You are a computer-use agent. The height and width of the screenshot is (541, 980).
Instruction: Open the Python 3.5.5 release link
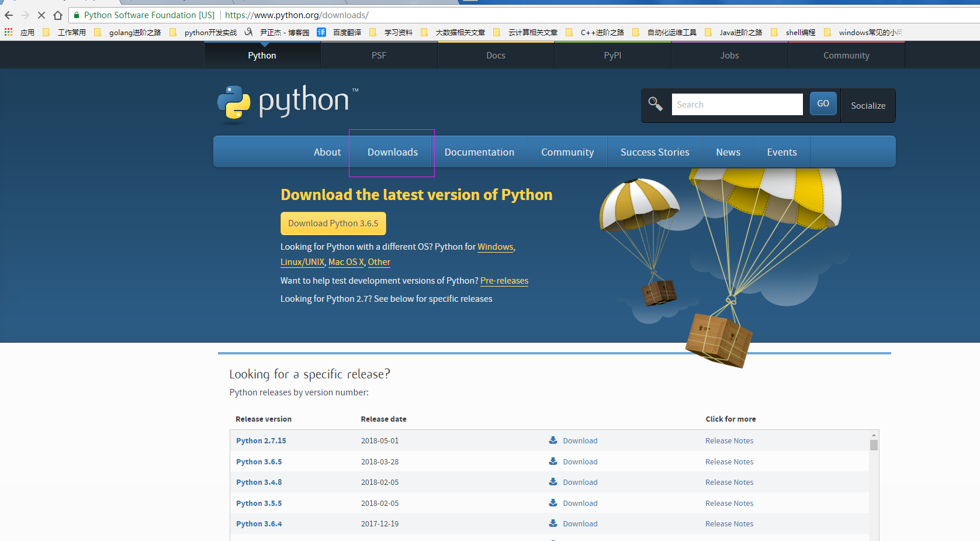click(259, 503)
